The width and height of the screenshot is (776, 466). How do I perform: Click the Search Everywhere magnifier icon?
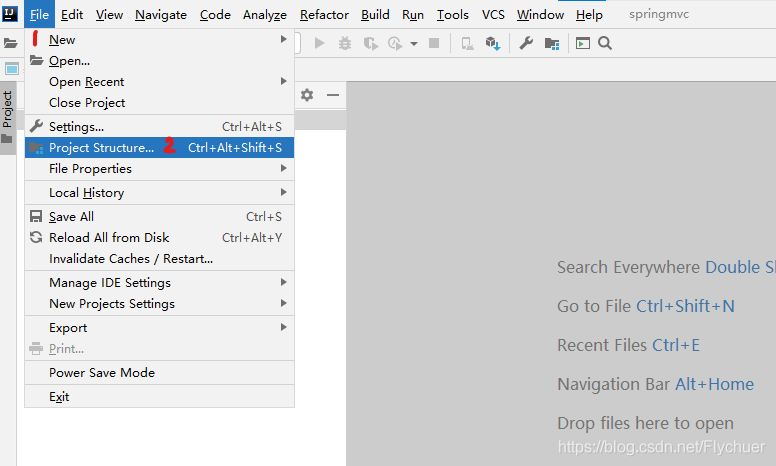pyautogui.click(x=605, y=44)
